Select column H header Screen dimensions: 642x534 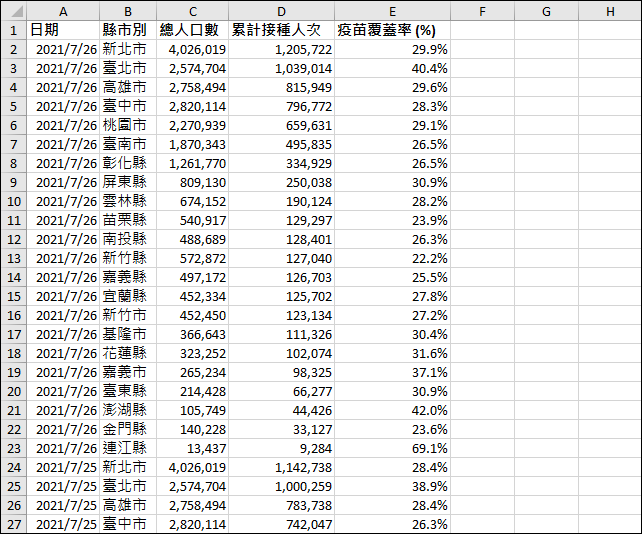click(x=610, y=11)
